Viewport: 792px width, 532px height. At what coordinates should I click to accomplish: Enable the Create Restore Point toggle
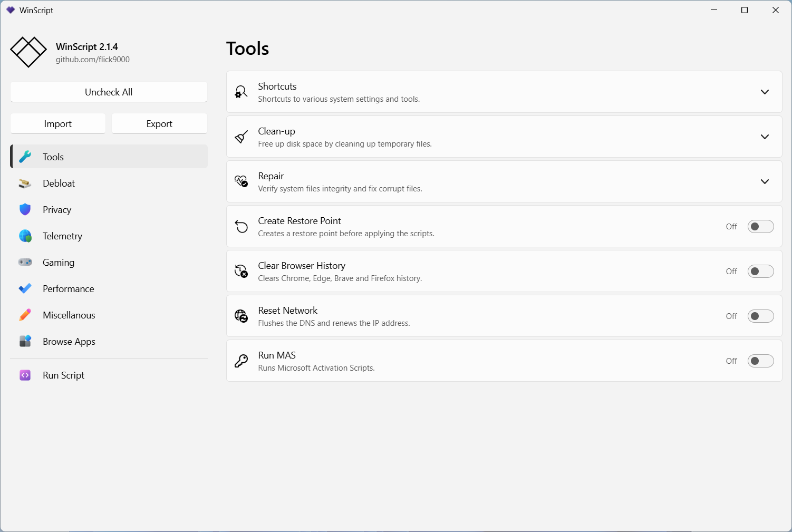coord(760,227)
